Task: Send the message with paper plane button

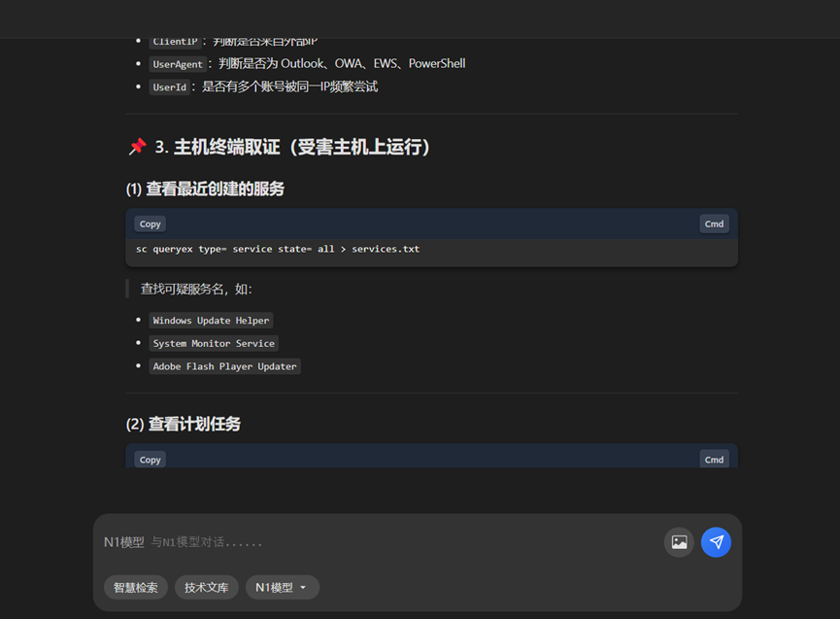Action: pos(717,542)
